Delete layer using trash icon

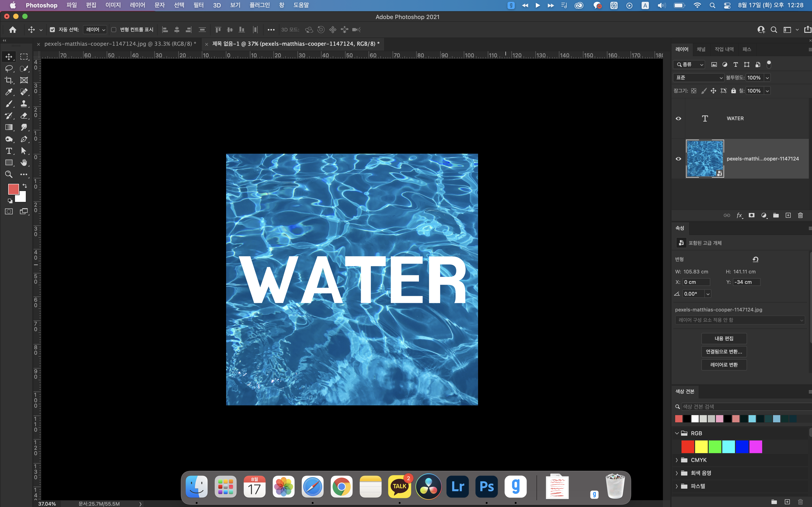[x=800, y=215]
